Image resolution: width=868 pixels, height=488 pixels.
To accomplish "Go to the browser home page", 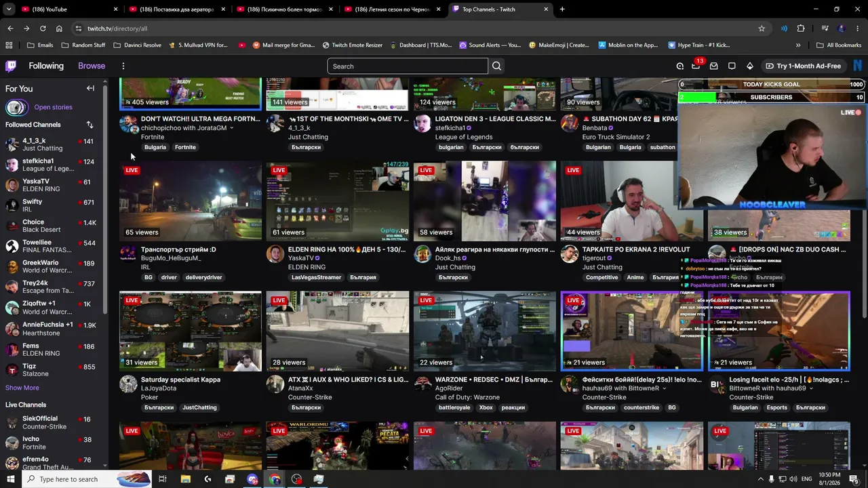I will (59, 28).
